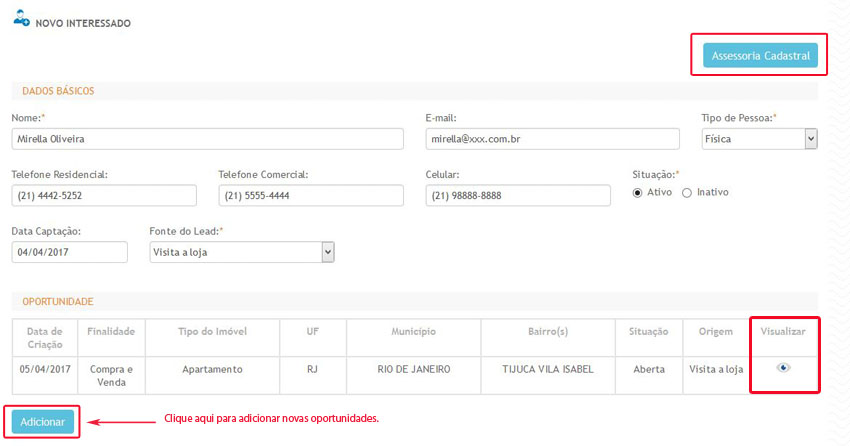The width and height of the screenshot is (850, 446).
Task: Click the TIJUCA VILA ISABEL cell
Action: 547,369
